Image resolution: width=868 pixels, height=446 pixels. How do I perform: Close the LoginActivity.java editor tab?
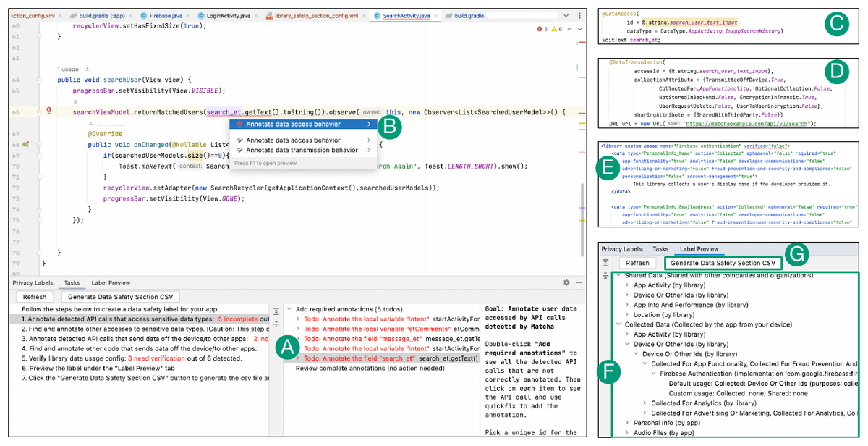257,15
